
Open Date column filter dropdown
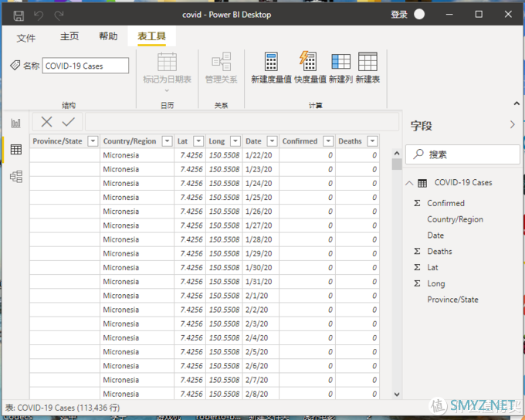click(273, 141)
